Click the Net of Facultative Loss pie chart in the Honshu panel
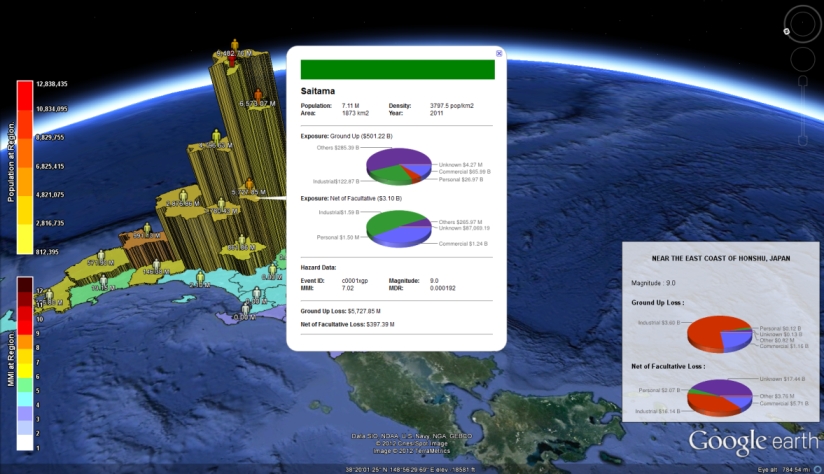The image size is (824, 474). (720, 397)
